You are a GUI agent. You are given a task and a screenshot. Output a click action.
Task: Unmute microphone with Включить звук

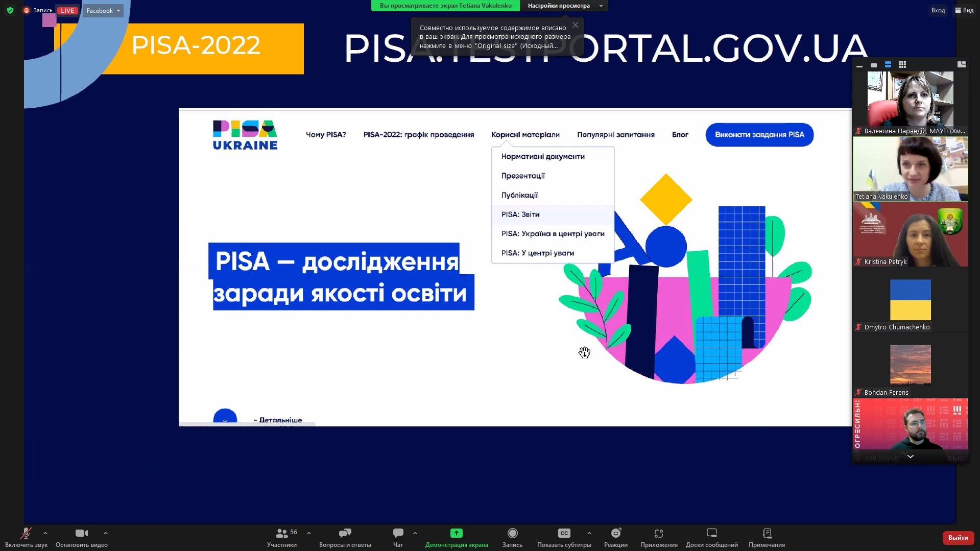(x=26, y=534)
